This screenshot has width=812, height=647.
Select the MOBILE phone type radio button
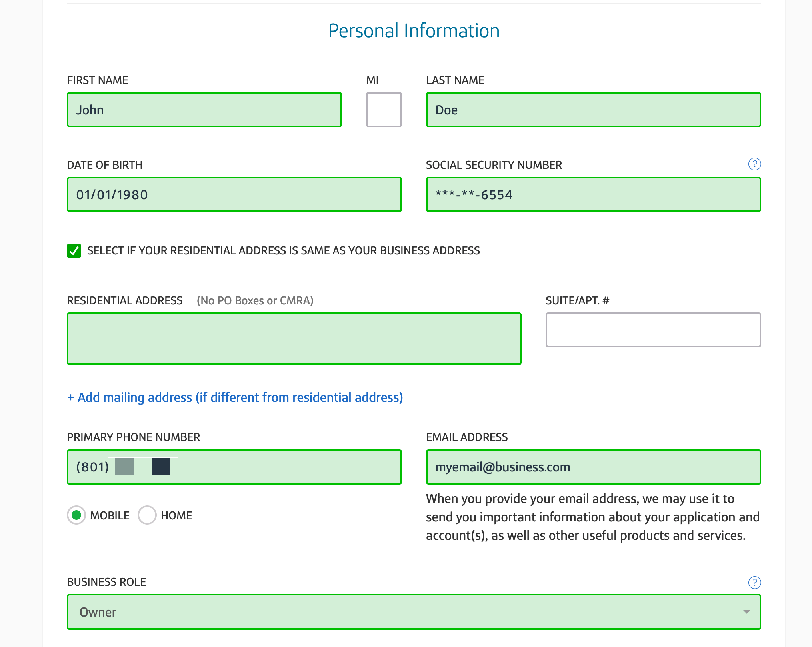click(76, 515)
